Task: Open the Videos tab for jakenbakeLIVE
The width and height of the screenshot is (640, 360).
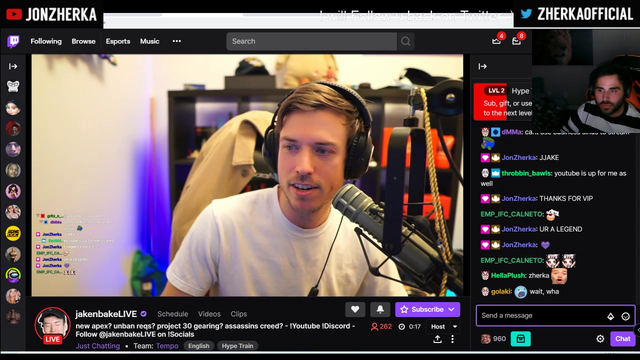Action: pos(209,314)
